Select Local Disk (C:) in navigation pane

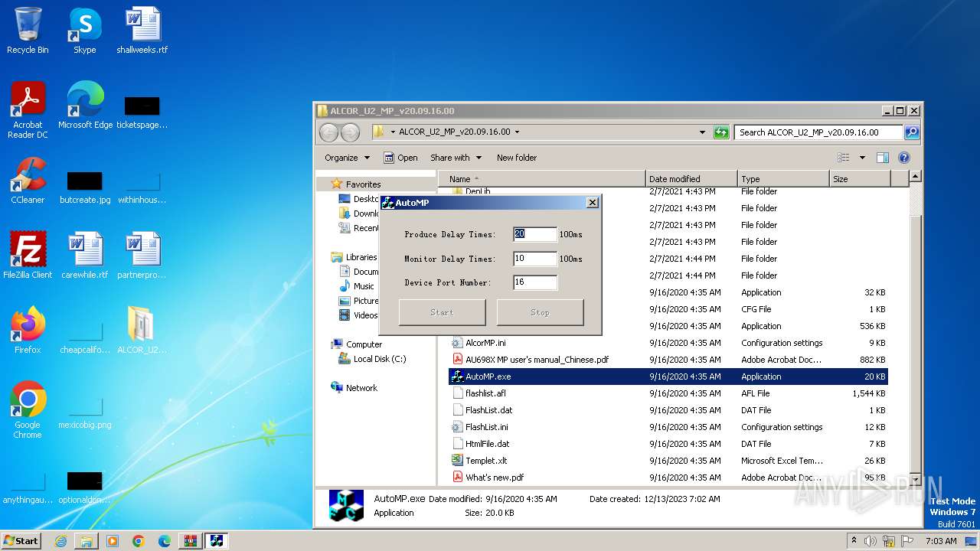(x=379, y=359)
